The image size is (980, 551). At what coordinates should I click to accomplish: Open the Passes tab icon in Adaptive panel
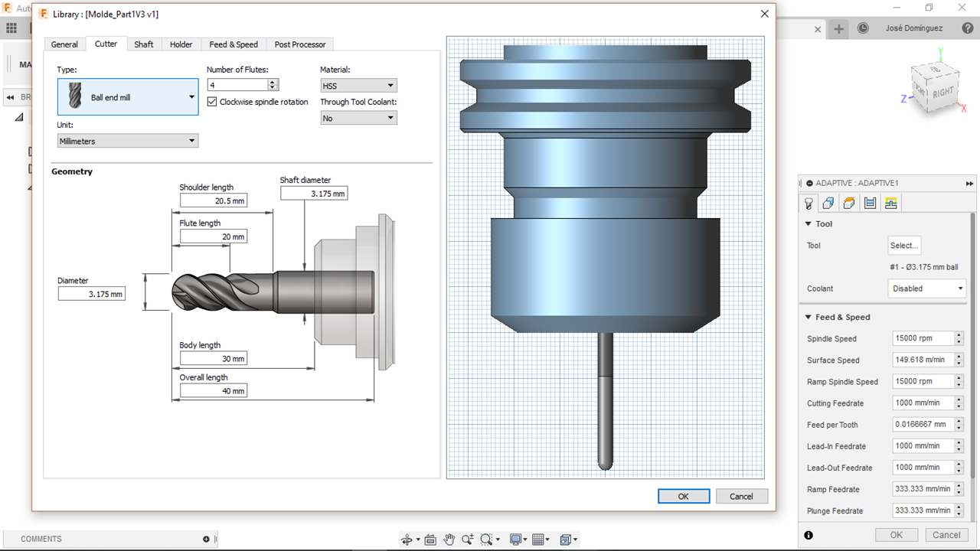[870, 203]
